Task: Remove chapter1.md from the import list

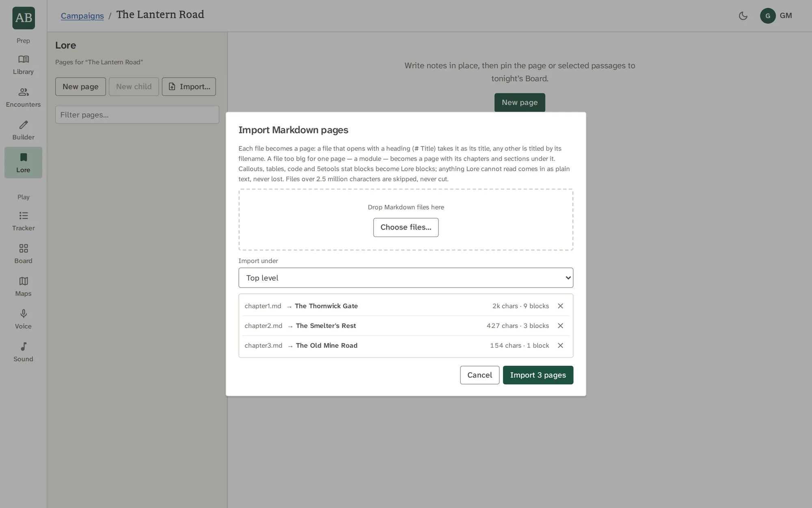Action: pyautogui.click(x=560, y=306)
